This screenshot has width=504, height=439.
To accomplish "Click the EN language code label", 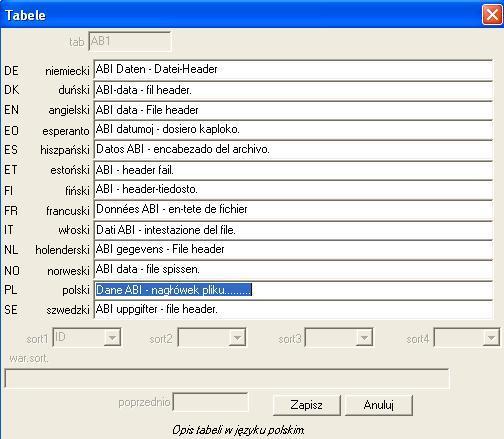I will tap(11, 110).
